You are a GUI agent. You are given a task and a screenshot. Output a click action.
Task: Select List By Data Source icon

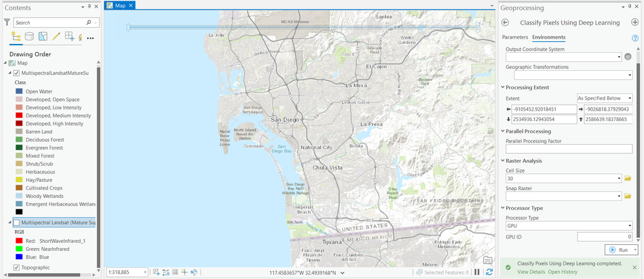[x=29, y=37]
